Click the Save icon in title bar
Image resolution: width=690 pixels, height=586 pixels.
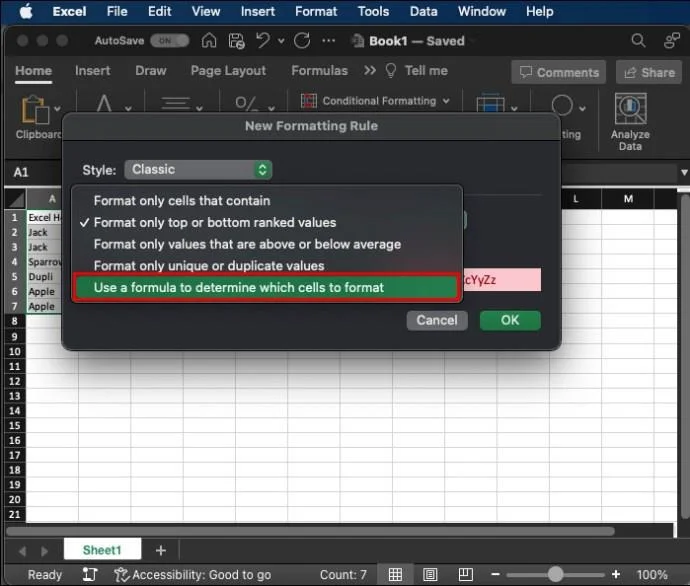tap(236, 41)
